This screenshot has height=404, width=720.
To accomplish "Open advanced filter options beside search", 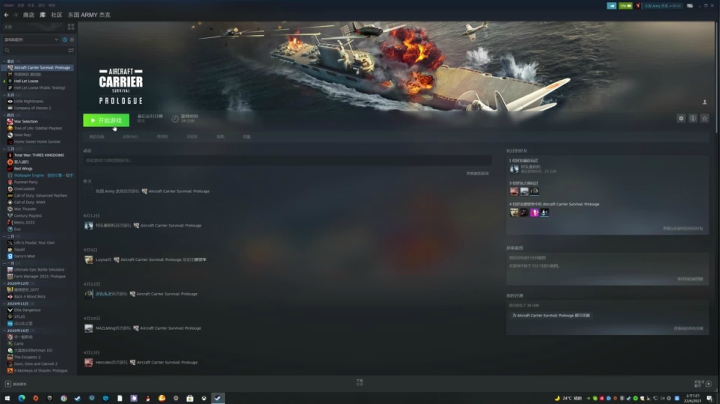I will 71,50.
